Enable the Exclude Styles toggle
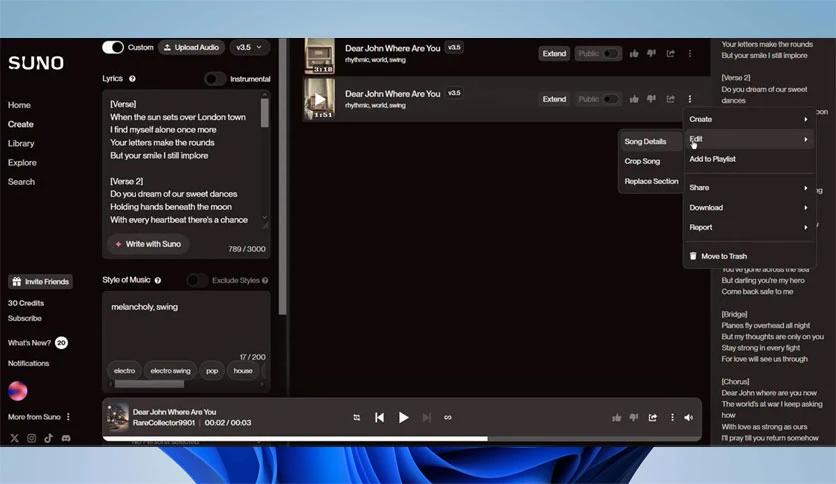Screen dimensions: 836x484 pyautogui.click(x=197, y=280)
